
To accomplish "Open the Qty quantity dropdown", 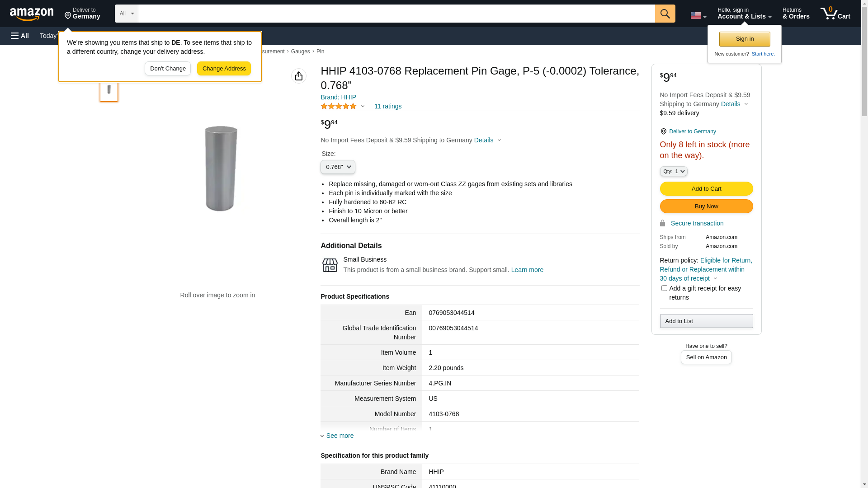I will [673, 171].
